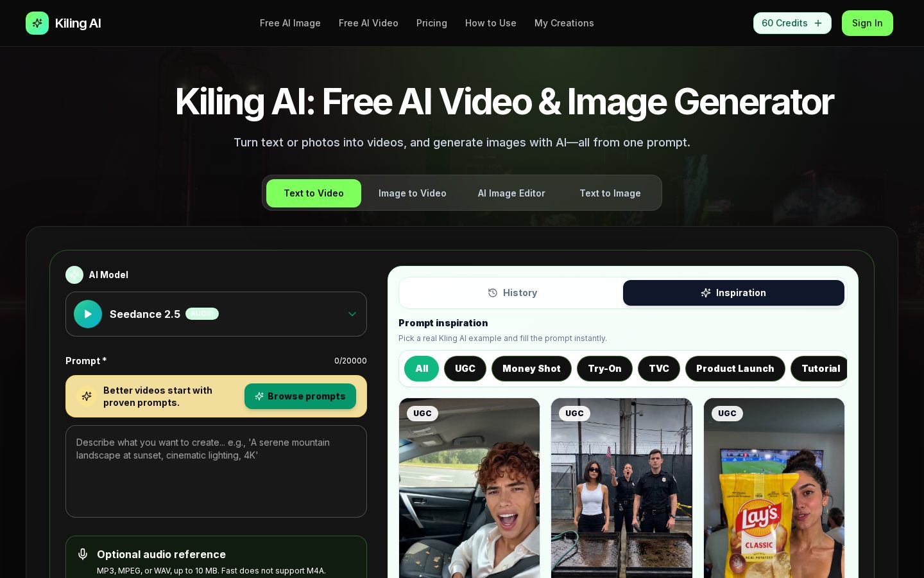Screen dimensions: 924x578
Task: Click the '0/20000' character counter
Action: [350, 361]
